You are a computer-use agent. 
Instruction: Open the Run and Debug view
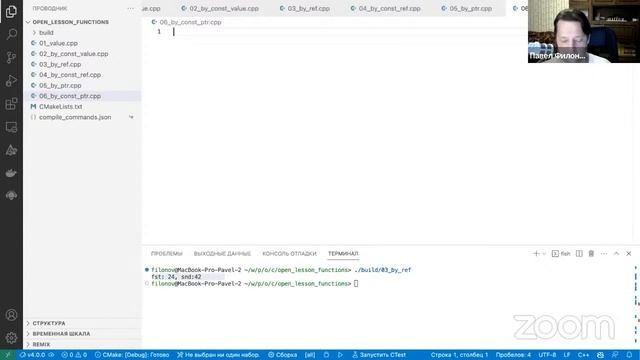point(11,80)
